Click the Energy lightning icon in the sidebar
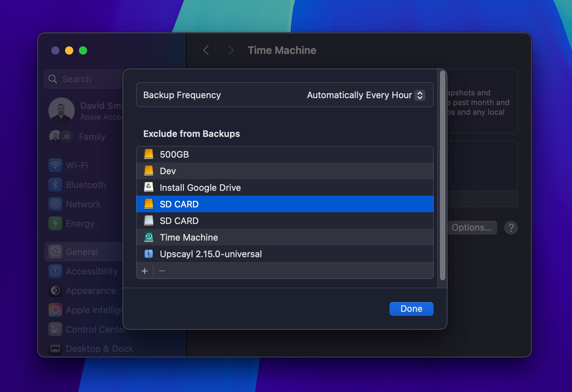Viewport: 572px width, 392px height. coord(56,223)
